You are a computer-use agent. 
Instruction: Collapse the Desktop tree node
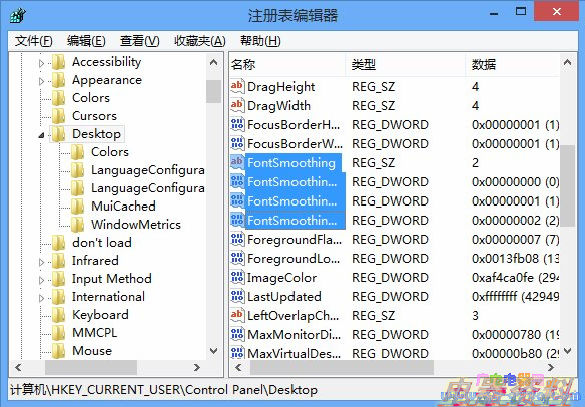[41, 135]
